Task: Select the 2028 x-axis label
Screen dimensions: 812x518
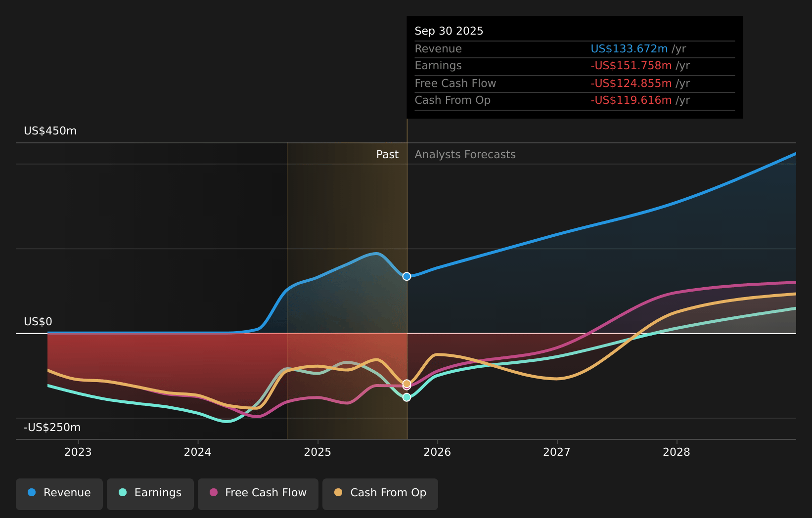Action: click(677, 452)
